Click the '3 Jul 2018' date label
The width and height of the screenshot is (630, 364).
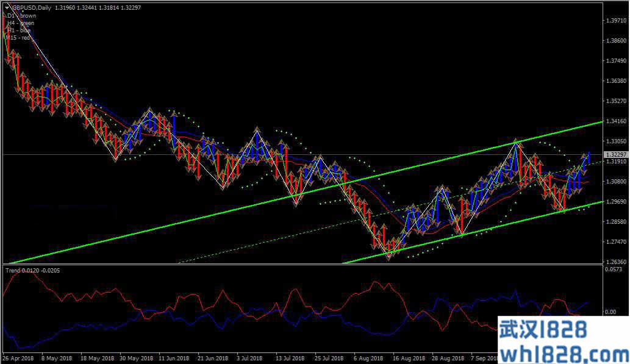click(x=249, y=358)
